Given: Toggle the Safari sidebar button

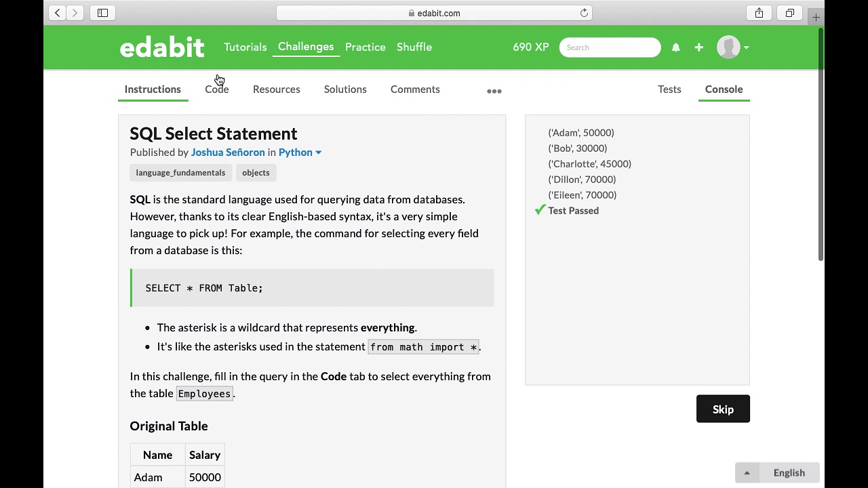Looking at the screenshot, I should (102, 13).
